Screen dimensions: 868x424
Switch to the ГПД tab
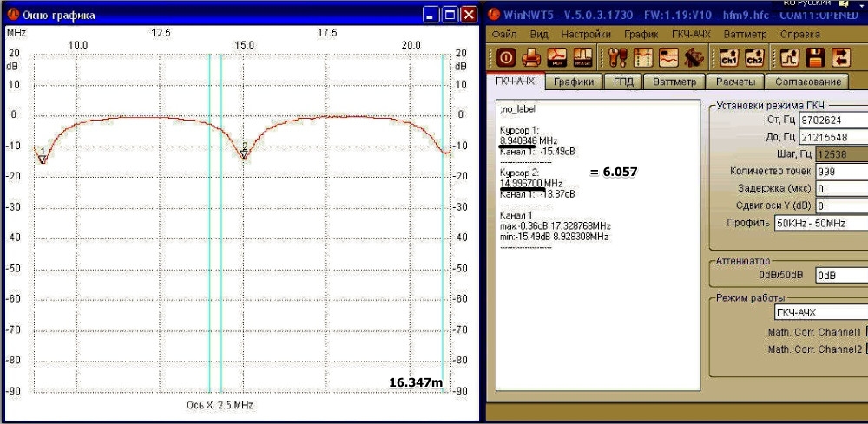pos(622,82)
